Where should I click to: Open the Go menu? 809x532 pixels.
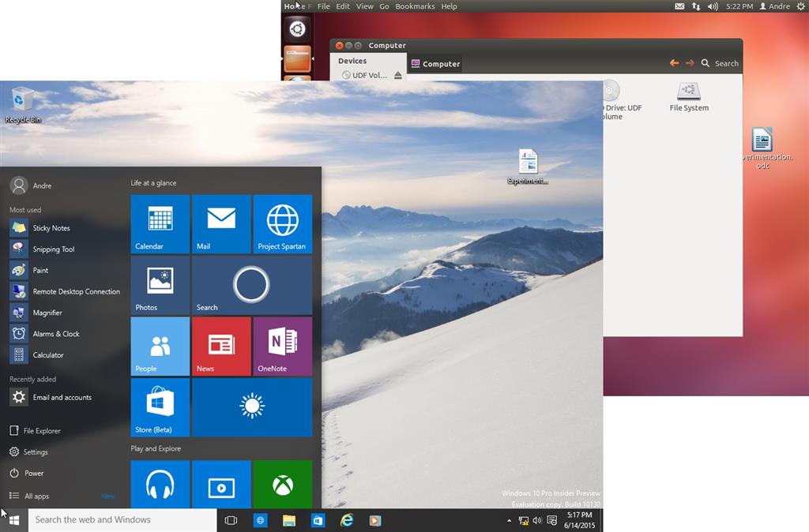pyautogui.click(x=384, y=6)
